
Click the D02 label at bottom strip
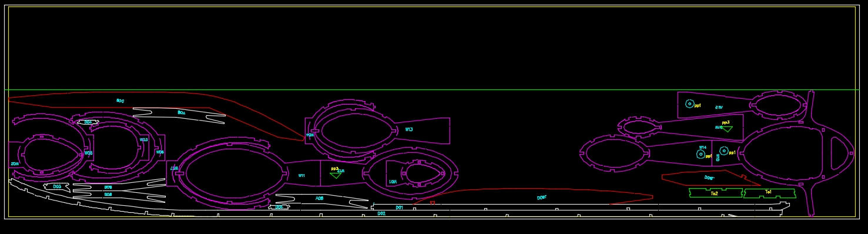pos(381,213)
